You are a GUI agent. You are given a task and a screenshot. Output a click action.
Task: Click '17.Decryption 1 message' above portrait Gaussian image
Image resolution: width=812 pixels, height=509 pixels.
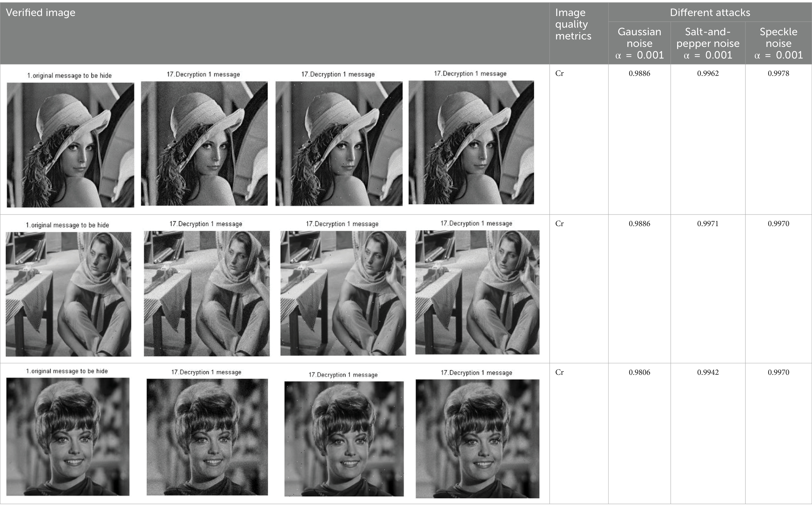click(206, 372)
